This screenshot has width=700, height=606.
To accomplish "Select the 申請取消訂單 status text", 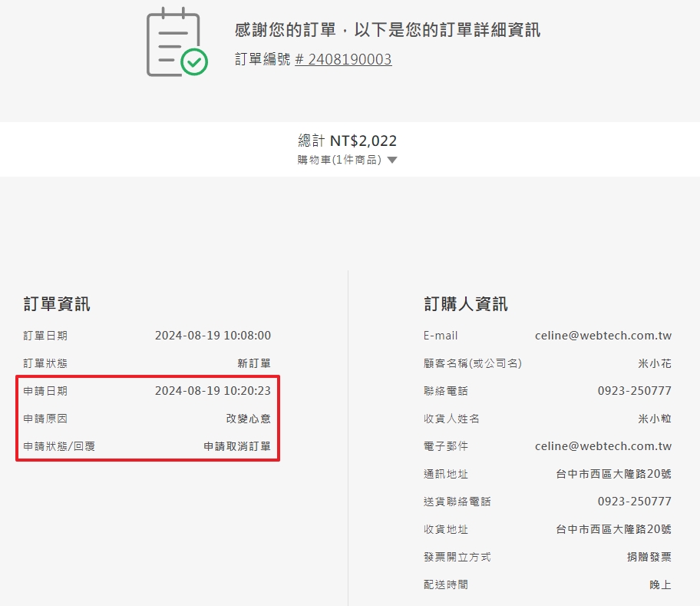I will pos(236,446).
